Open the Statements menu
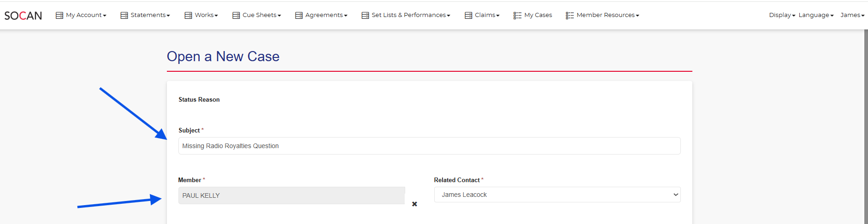Viewport: 868px width, 224px height. coord(150,15)
